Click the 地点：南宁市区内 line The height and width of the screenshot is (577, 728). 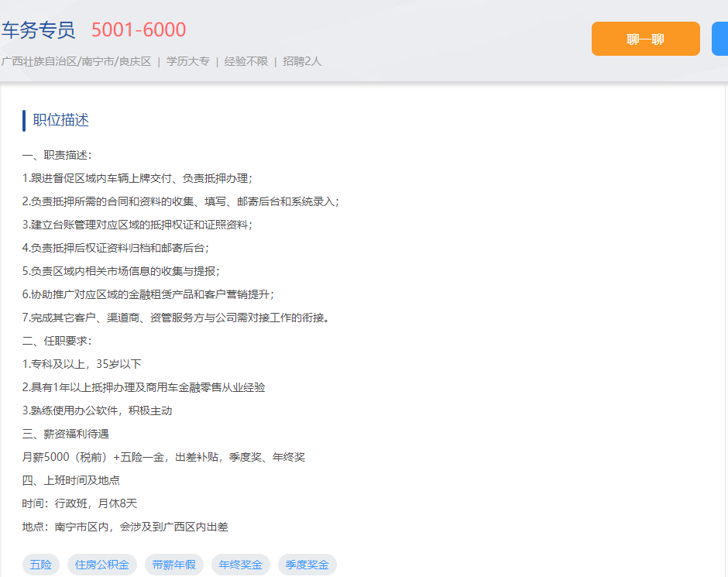(x=125, y=527)
